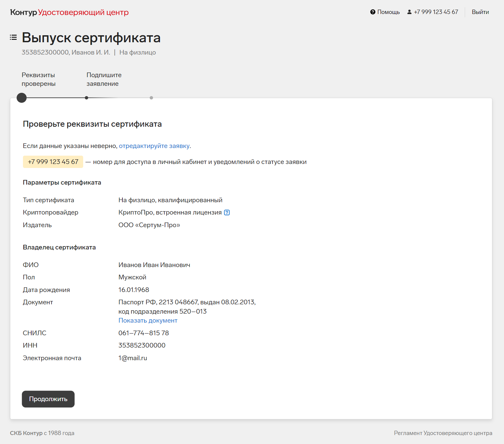The image size is (504, 444).
Task: Open the account menu via the header phone number
Action: (x=436, y=12)
